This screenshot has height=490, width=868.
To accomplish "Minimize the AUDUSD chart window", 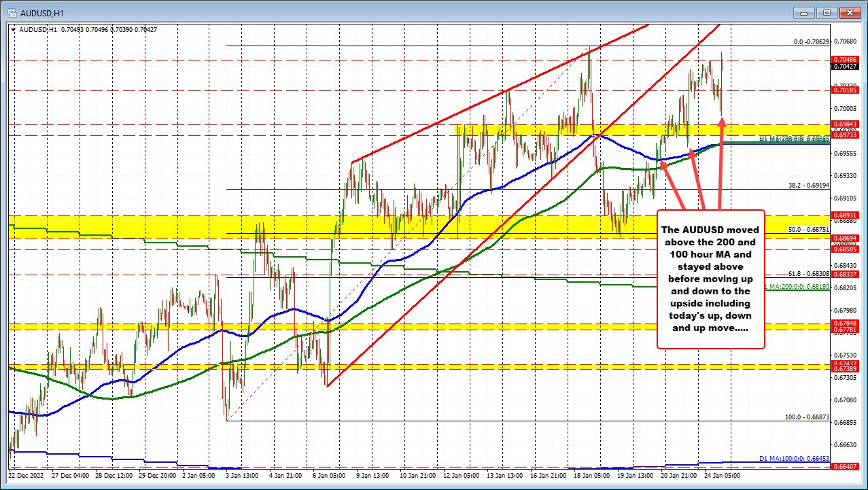I will click(805, 12).
